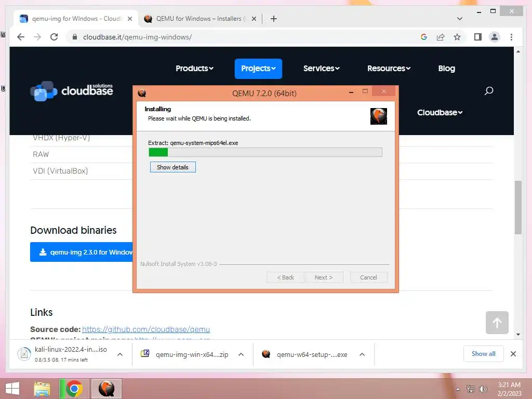
Task: Open the Chrome profile avatar
Action: coord(495,37)
